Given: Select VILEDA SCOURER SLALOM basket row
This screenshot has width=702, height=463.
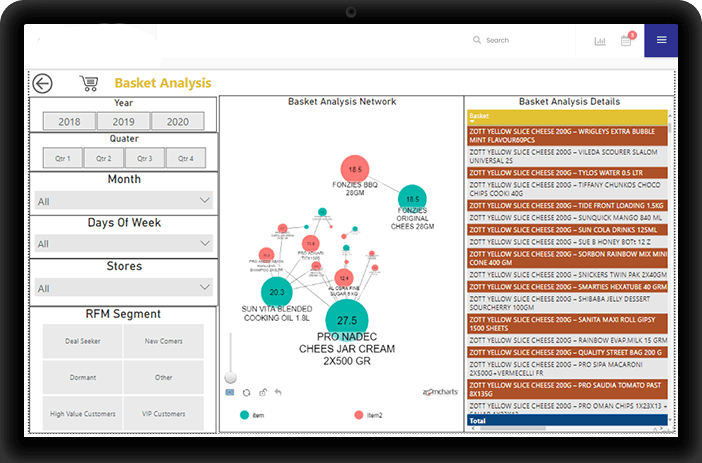Looking at the screenshot, I should click(567, 156).
